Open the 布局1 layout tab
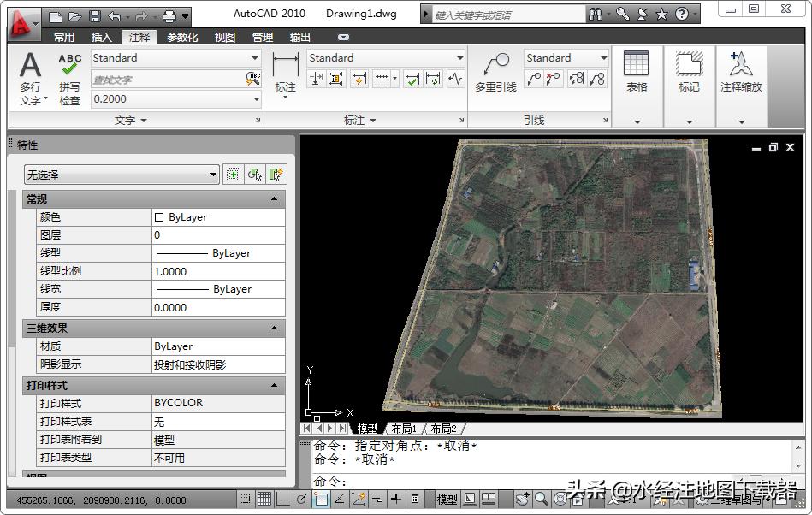The height and width of the screenshot is (515, 812). tap(403, 429)
